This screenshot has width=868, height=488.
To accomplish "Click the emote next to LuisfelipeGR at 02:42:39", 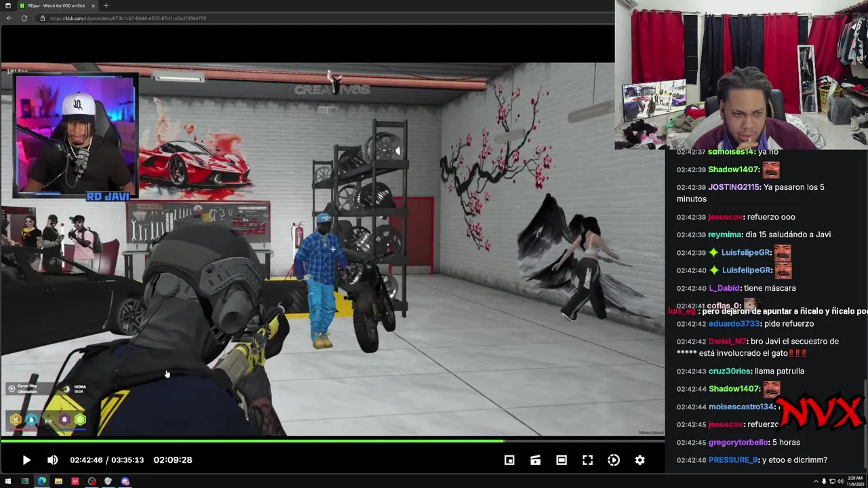I will pyautogui.click(x=783, y=252).
